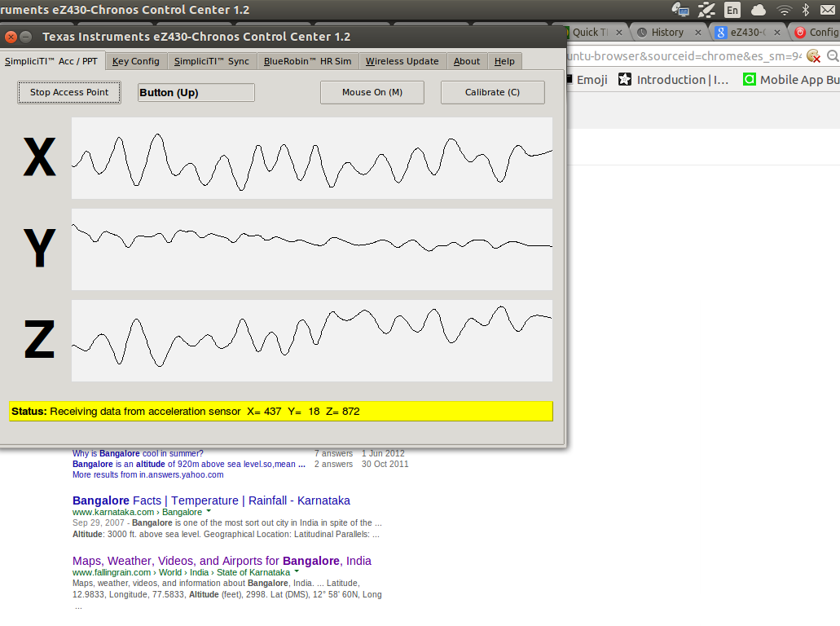
Task: Expand dropdown arrow beside www.karnataka.com result
Action: click(209, 511)
